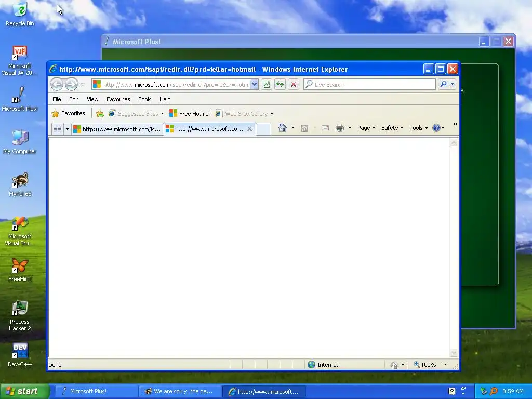532x399 pixels.
Task: Open the Free Hotmail favorite link
Action: (190, 114)
